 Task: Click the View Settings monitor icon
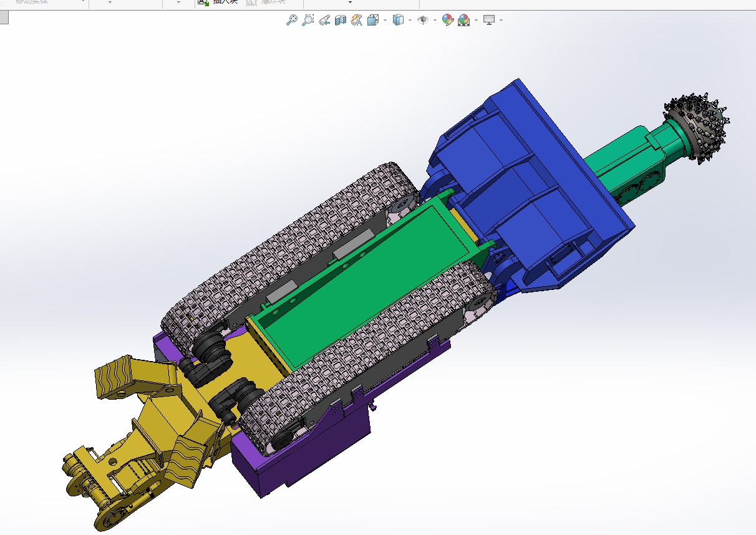coord(489,20)
